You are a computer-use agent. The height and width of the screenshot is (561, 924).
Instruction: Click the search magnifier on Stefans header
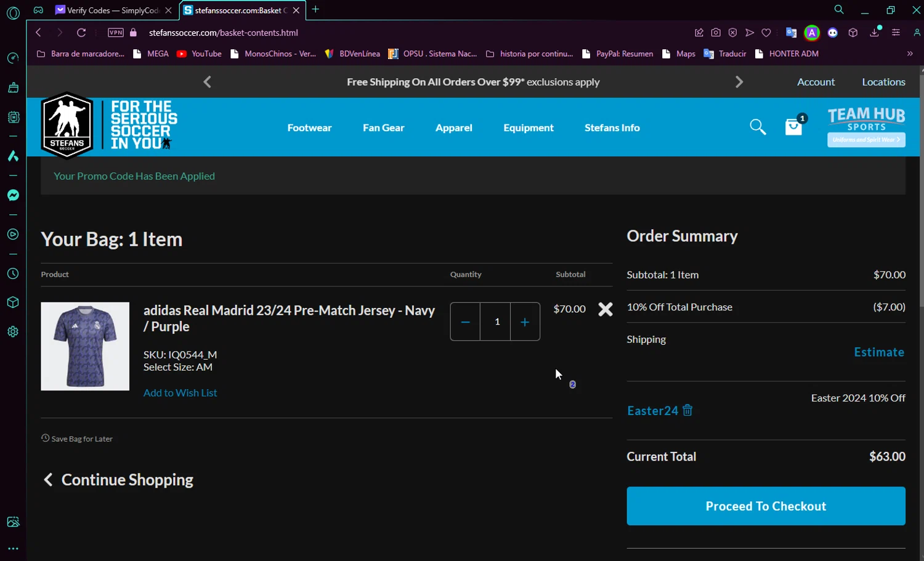tap(758, 127)
